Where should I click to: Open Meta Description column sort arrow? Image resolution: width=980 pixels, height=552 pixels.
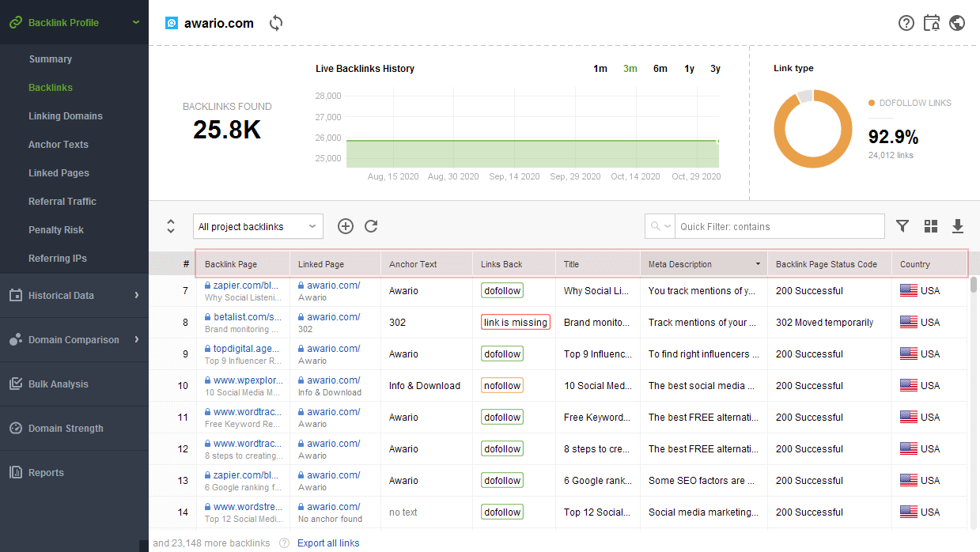point(759,264)
